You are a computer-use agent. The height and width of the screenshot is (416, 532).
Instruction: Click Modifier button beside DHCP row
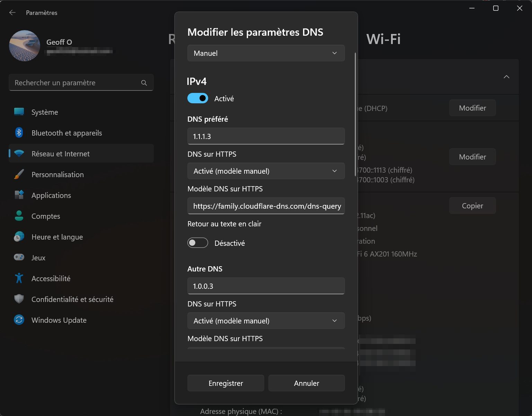[x=472, y=108]
